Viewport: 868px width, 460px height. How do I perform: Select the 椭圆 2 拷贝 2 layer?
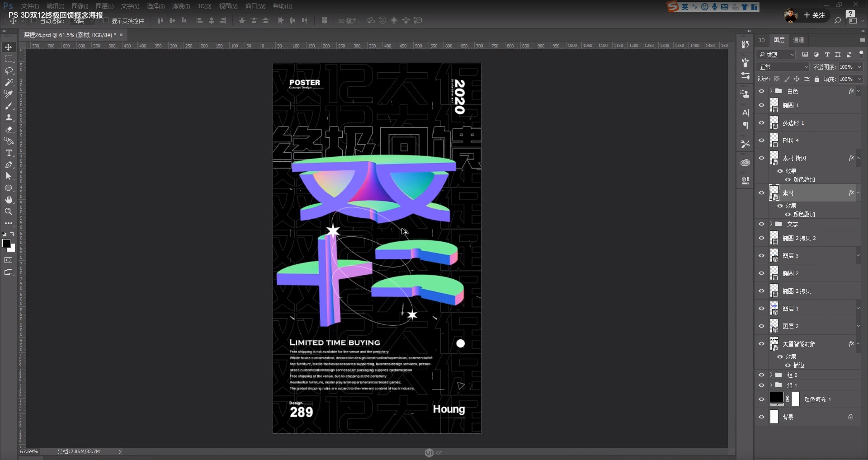[808, 238]
